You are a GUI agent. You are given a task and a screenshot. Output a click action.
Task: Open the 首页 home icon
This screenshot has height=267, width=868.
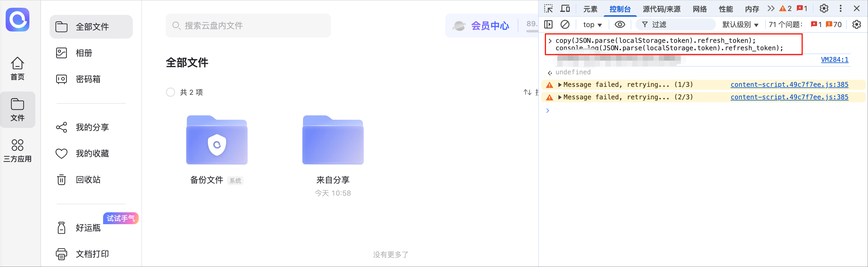point(18,68)
